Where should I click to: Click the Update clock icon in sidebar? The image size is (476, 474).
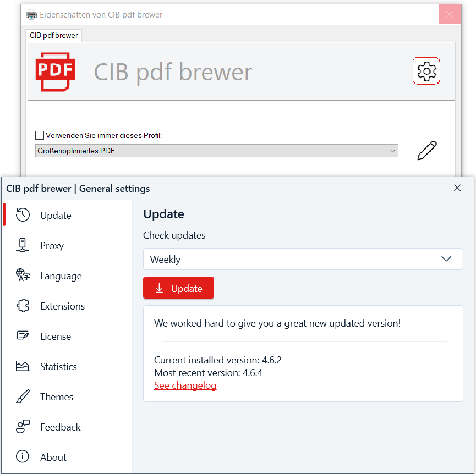[x=23, y=215]
